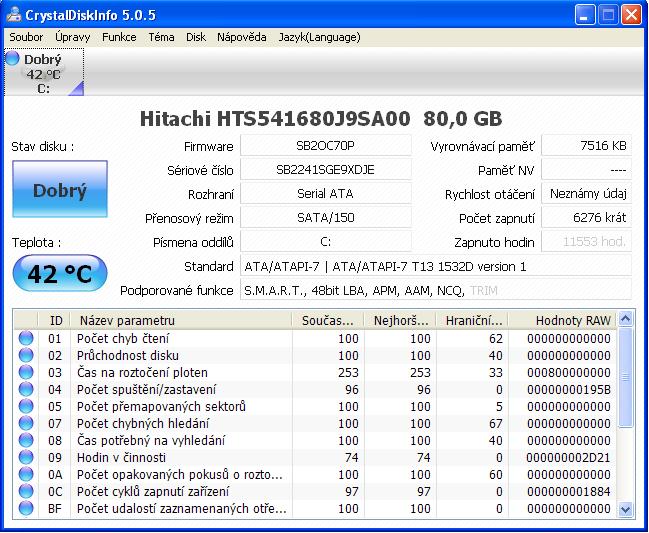Open the Soubor menu
The height and width of the screenshot is (533, 649).
(x=27, y=37)
